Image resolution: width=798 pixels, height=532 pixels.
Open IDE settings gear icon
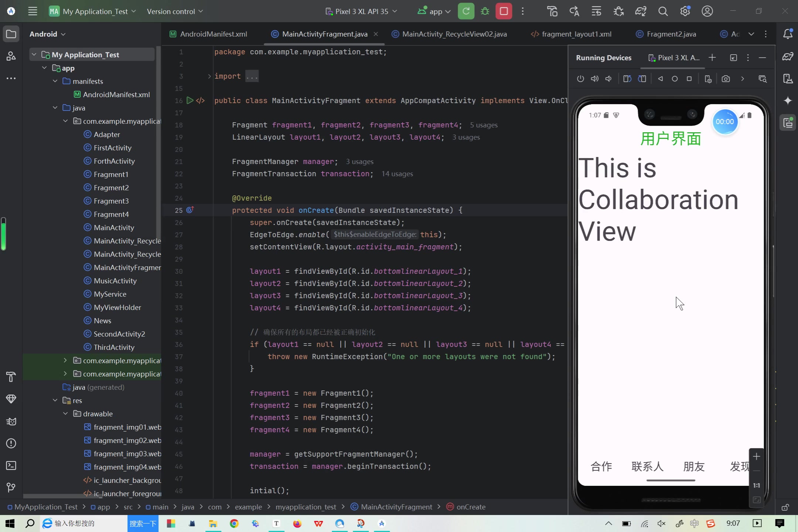coord(685,11)
